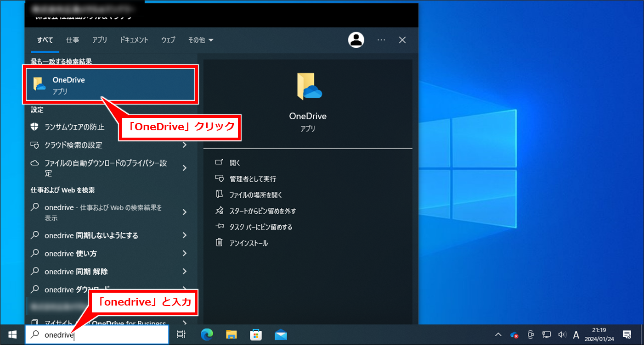The width and height of the screenshot is (644, 345).
Task: Open the three-dot options menu
Action: (x=381, y=40)
